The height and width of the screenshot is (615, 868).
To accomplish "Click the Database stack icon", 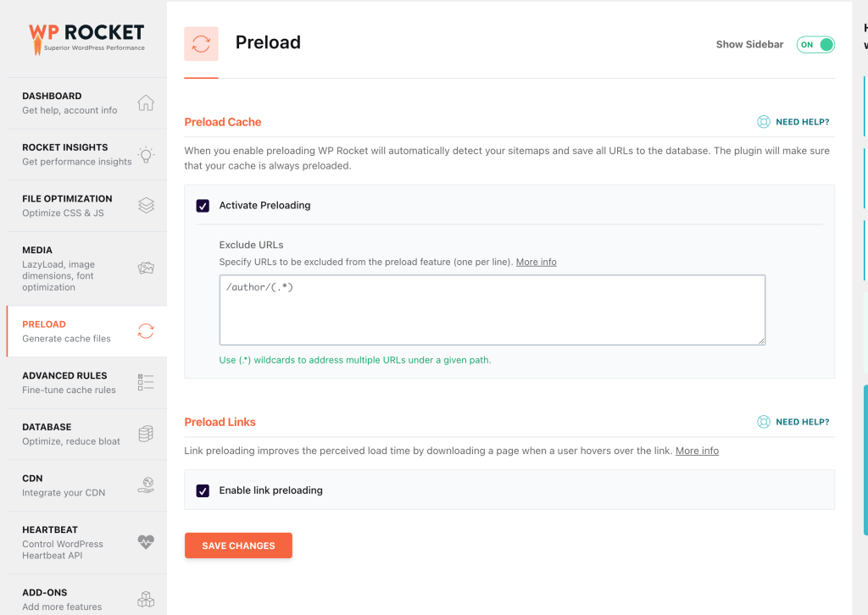I will pos(146,434).
